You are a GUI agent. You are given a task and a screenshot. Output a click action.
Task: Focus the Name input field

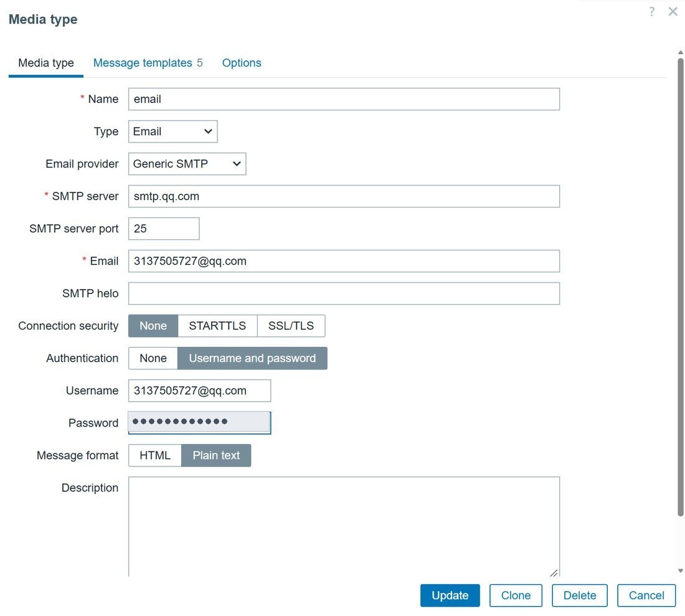344,99
